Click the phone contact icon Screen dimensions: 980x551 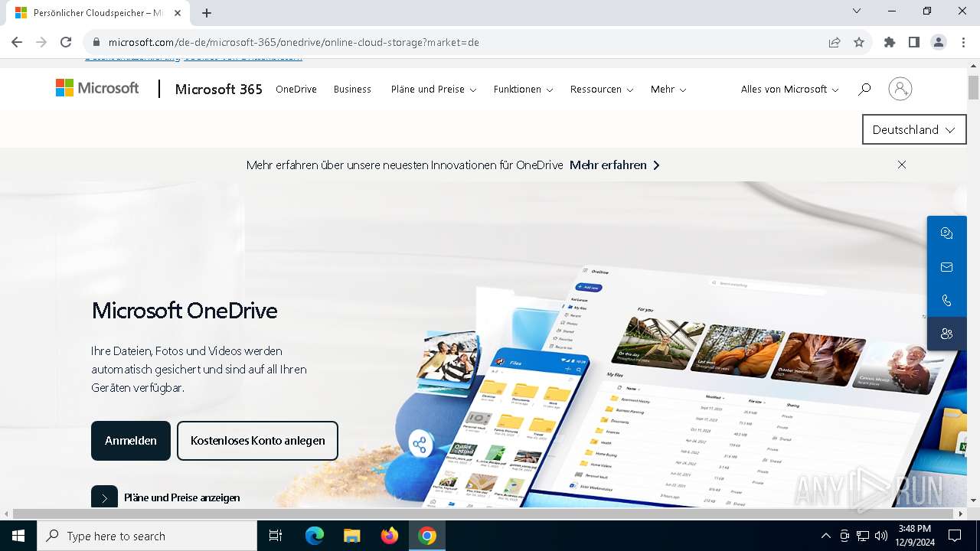point(946,301)
